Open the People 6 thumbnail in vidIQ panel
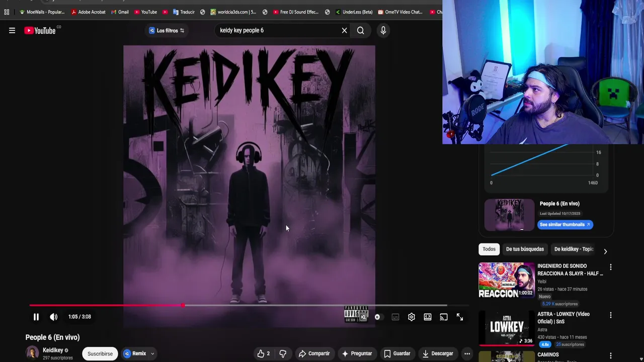This screenshot has width=644, height=362. 509,214
